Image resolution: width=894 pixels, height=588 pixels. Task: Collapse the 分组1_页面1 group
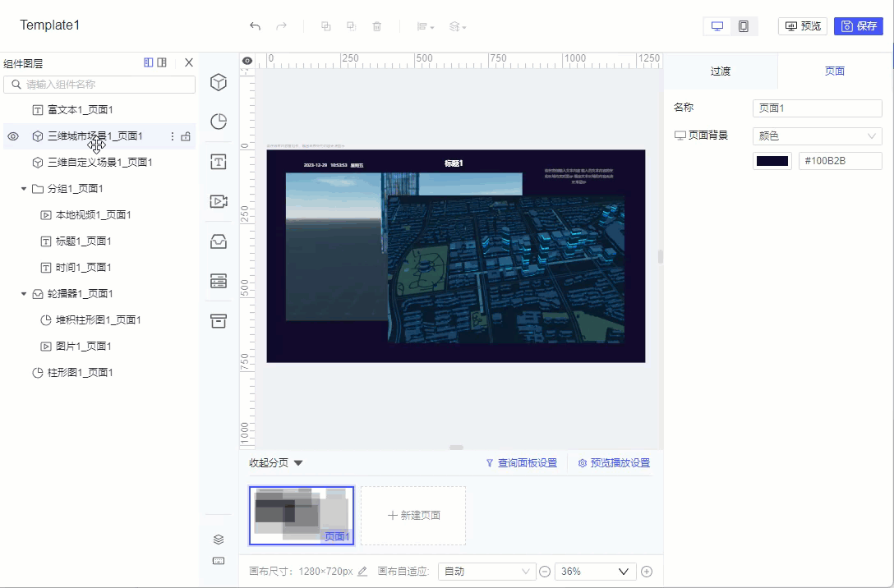23,188
